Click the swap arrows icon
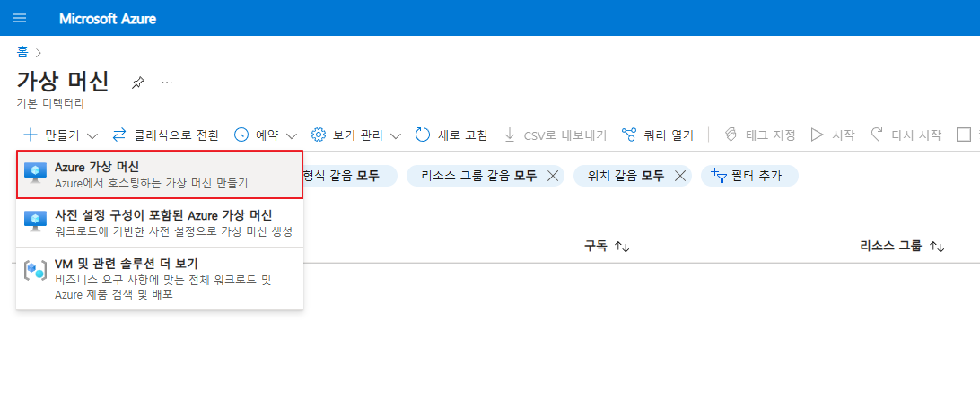Viewport: 980px width, 417px height. click(119, 135)
